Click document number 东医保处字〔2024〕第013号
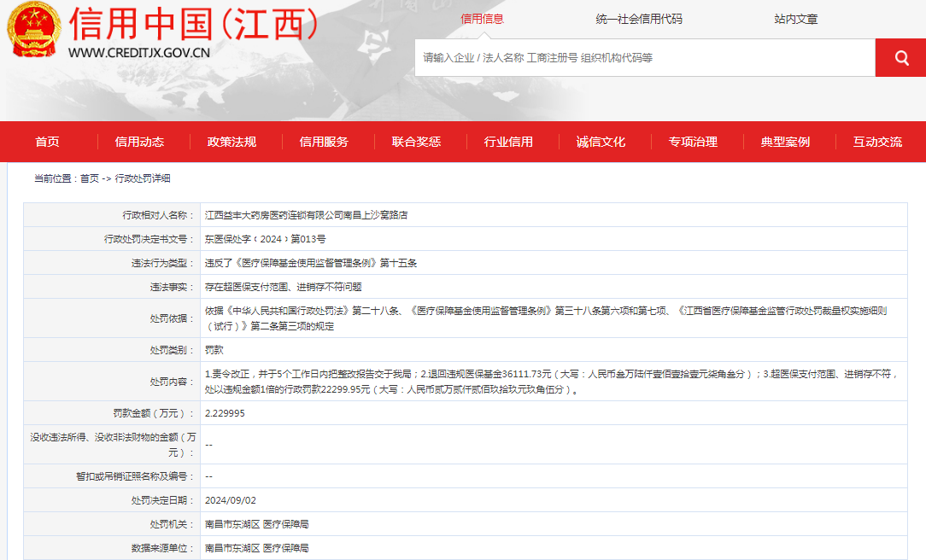 pyautogui.click(x=265, y=239)
